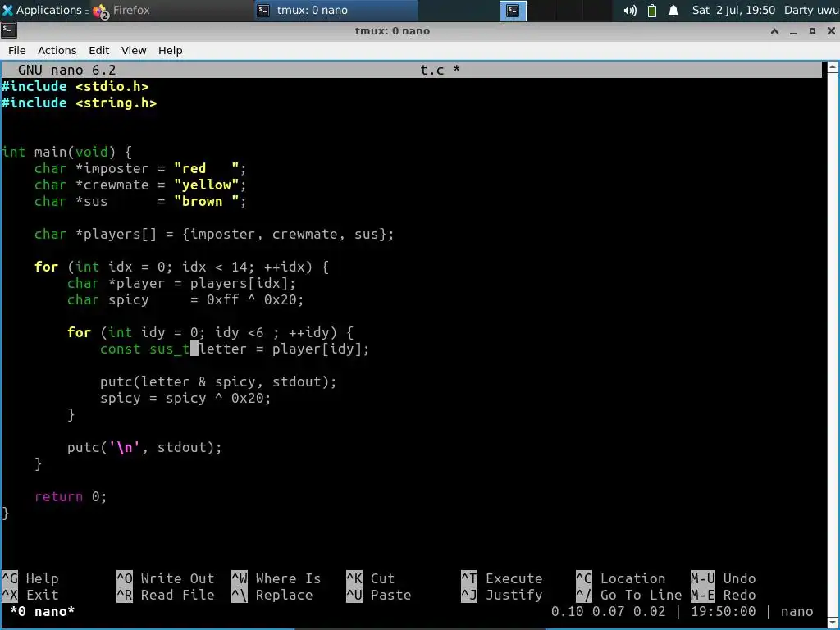Click the file name t.c in nano title
The height and width of the screenshot is (630, 840).
pyautogui.click(x=431, y=70)
